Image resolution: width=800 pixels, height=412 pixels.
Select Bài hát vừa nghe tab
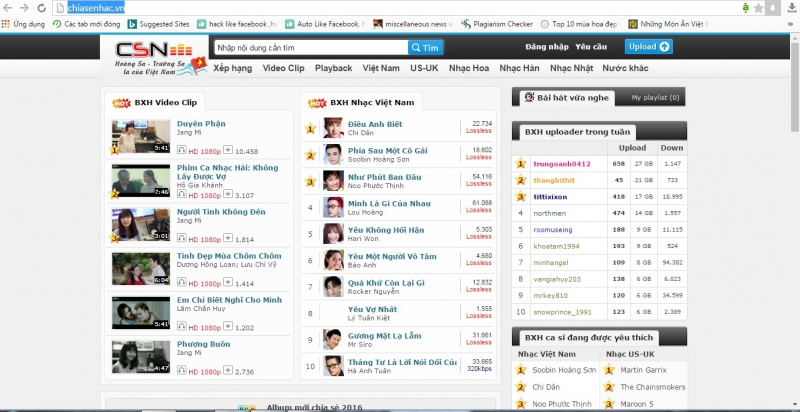point(567,97)
